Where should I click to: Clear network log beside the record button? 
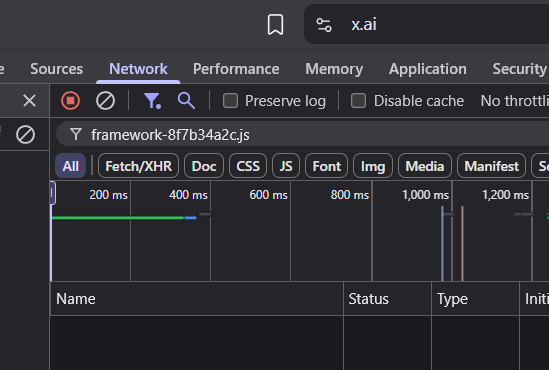(x=105, y=101)
